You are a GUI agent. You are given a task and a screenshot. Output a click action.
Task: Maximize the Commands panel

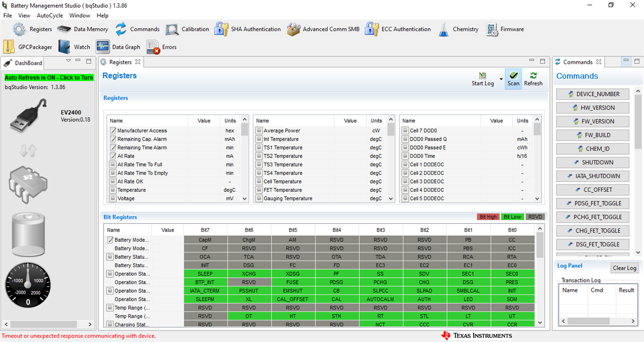tap(637, 61)
